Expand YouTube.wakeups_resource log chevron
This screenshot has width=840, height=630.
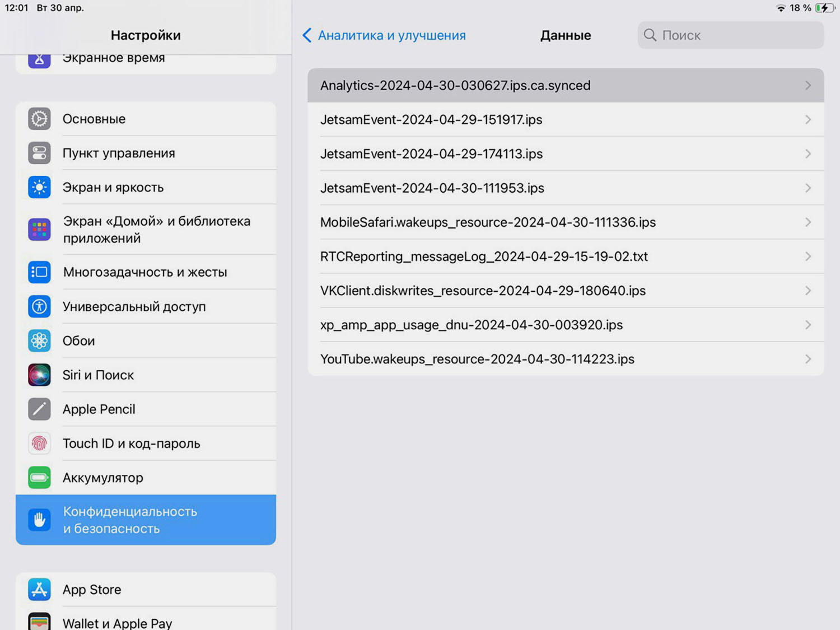(x=808, y=359)
